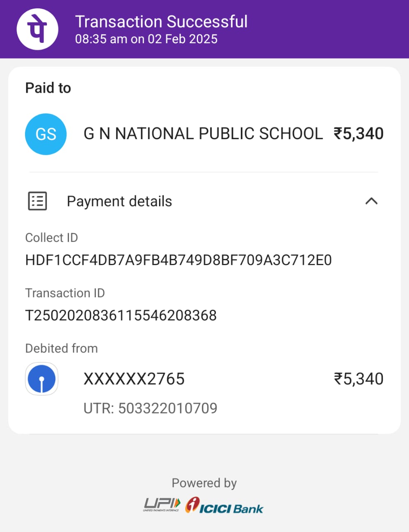Click the debited ₹5,340 amount beside account
This screenshot has width=409, height=532.
coord(359,379)
